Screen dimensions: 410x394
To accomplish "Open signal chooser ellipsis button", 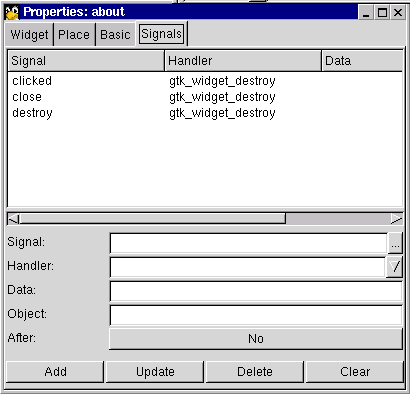I will (395, 244).
